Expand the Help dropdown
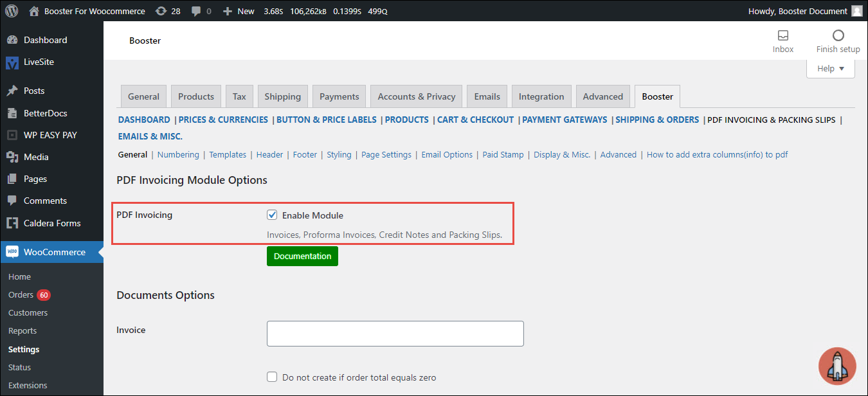This screenshot has width=868, height=396. coord(831,69)
